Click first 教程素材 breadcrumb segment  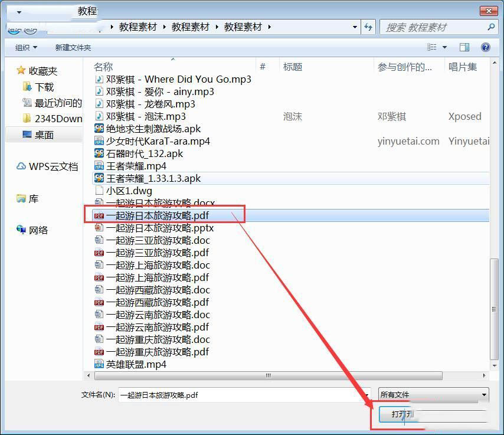click(x=138, y=27)
